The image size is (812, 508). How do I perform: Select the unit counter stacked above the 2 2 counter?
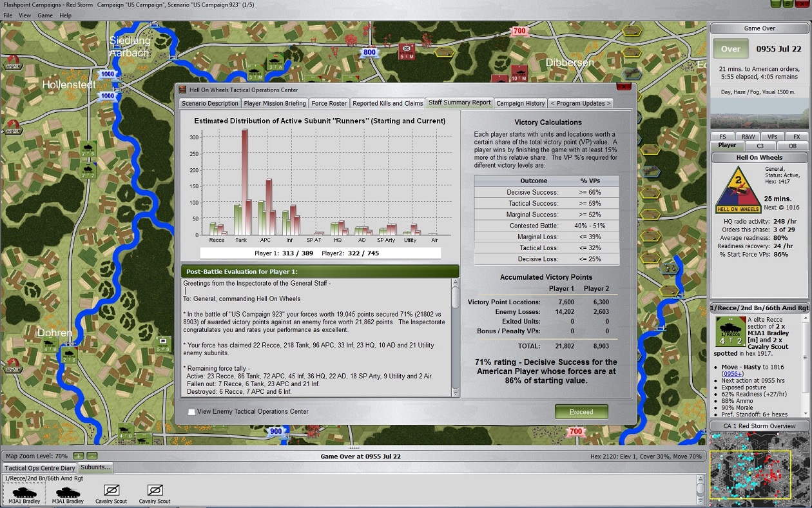click(x=88, y=149)
